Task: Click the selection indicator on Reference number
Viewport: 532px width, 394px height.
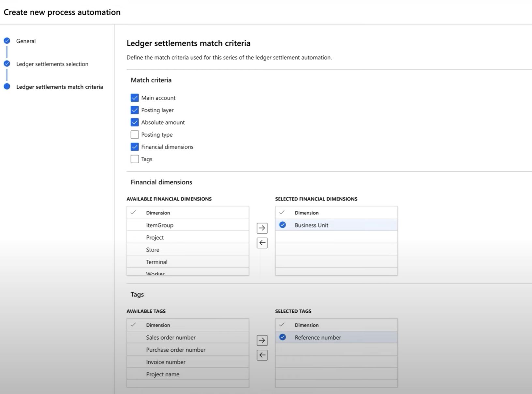Action: 283,337
